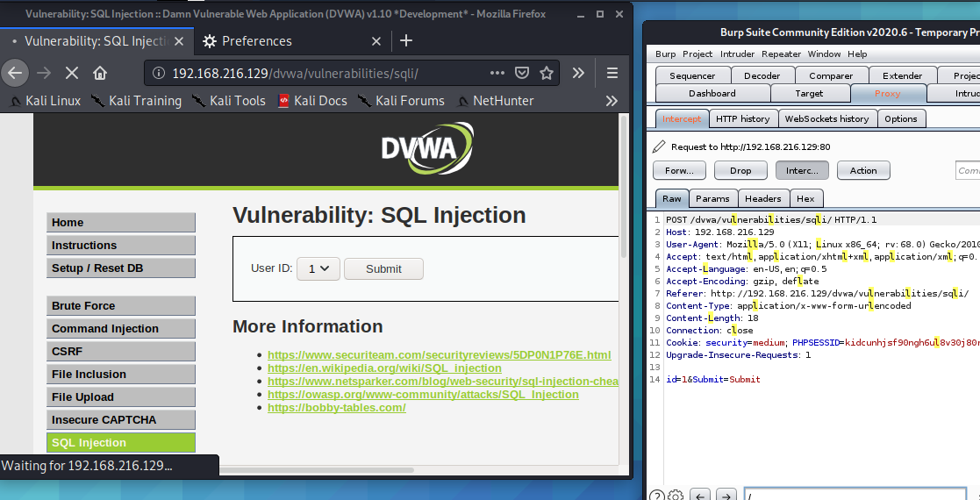Open DVWA Home sidebar link
980x500 pixels.
(x=120, y=223)
